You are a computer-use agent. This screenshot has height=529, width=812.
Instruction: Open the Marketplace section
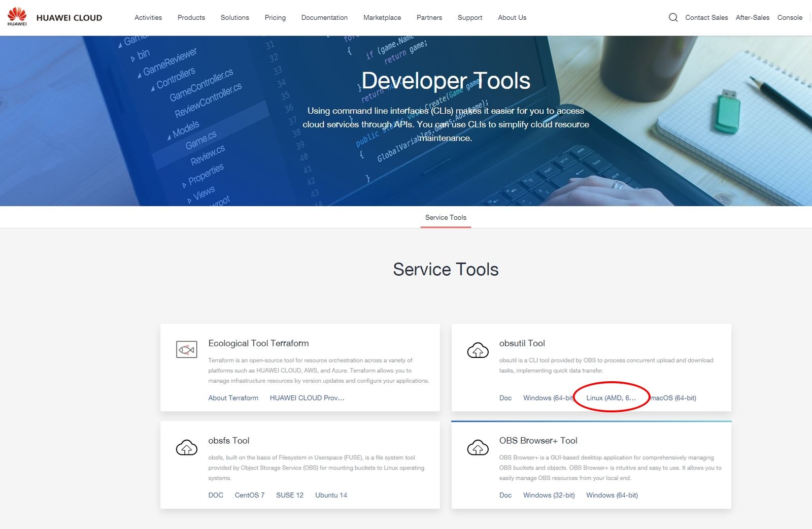(x=382, y=17)
